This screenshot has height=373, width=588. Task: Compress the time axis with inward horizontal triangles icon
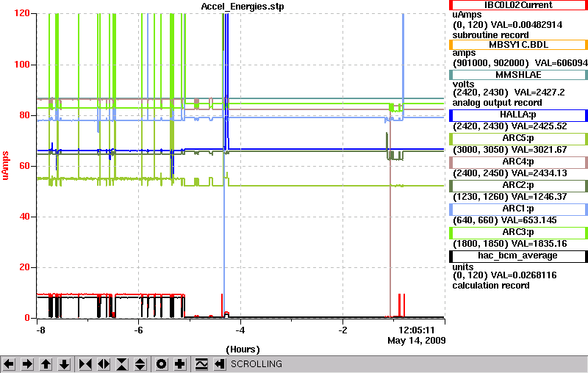[85, 364]
